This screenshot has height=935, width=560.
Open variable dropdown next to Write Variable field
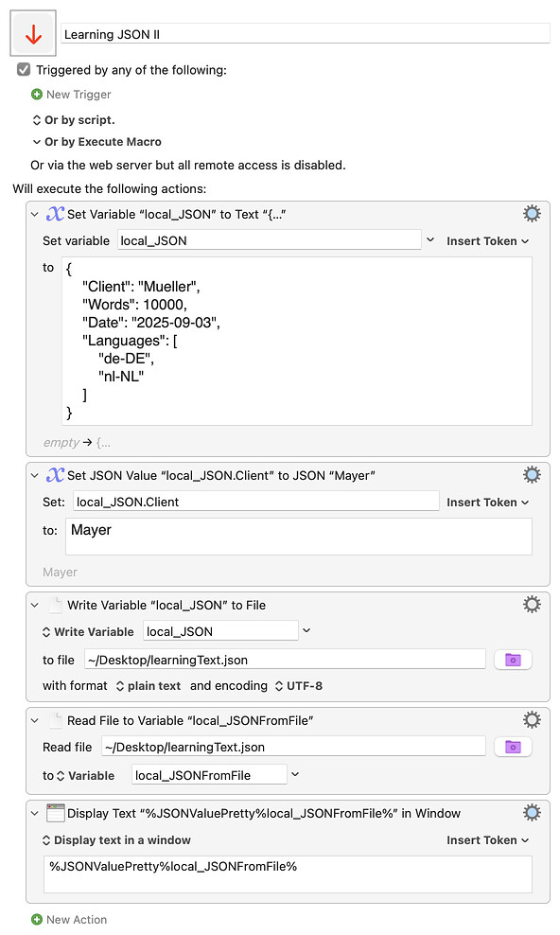pyautogui.click(x=306, y=630)
